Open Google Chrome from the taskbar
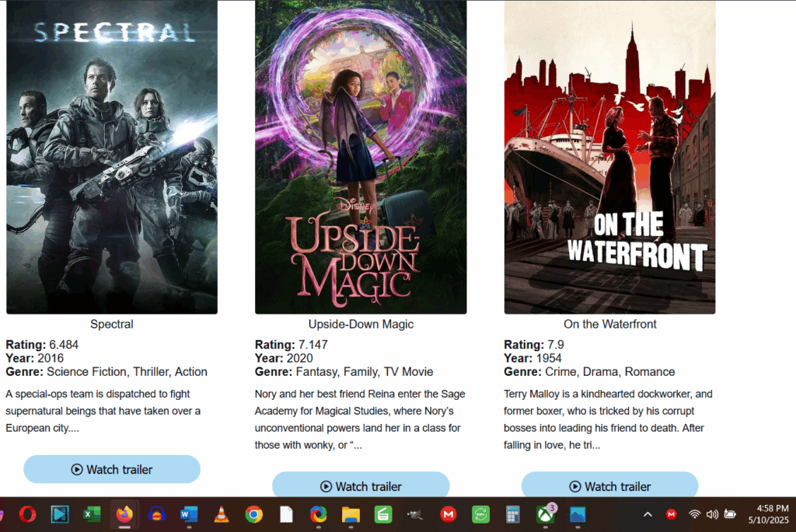 pyautogui.click(x=254, y=514)
